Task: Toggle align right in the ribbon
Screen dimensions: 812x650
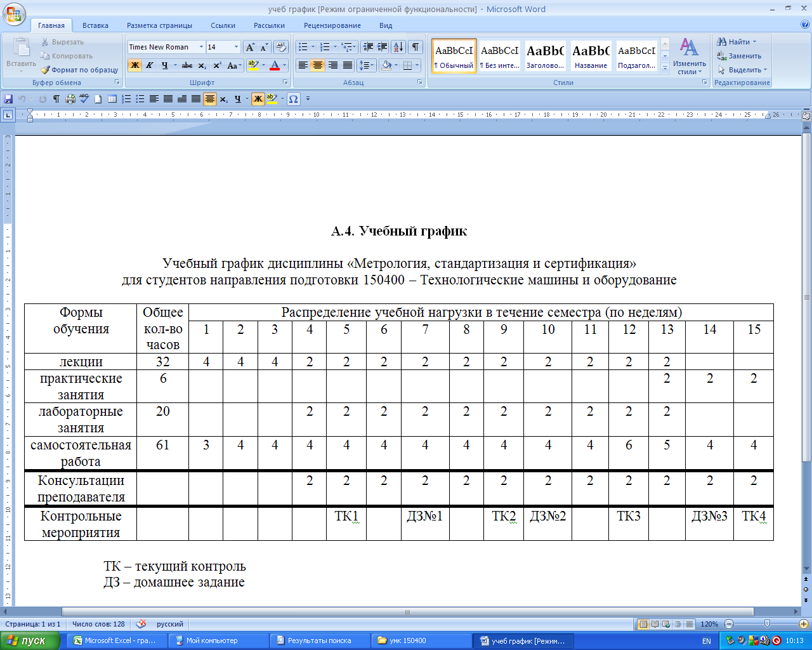Action: click(332, 65)
